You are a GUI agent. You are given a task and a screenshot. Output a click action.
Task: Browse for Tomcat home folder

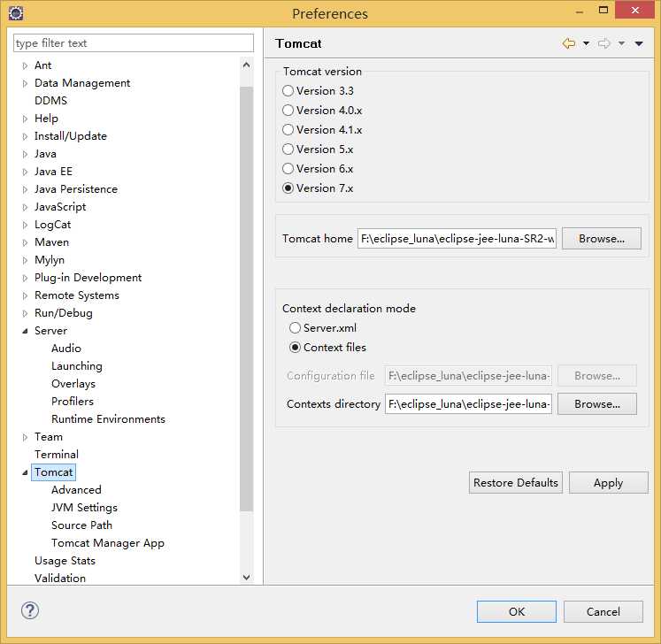[x=602, y=239]
